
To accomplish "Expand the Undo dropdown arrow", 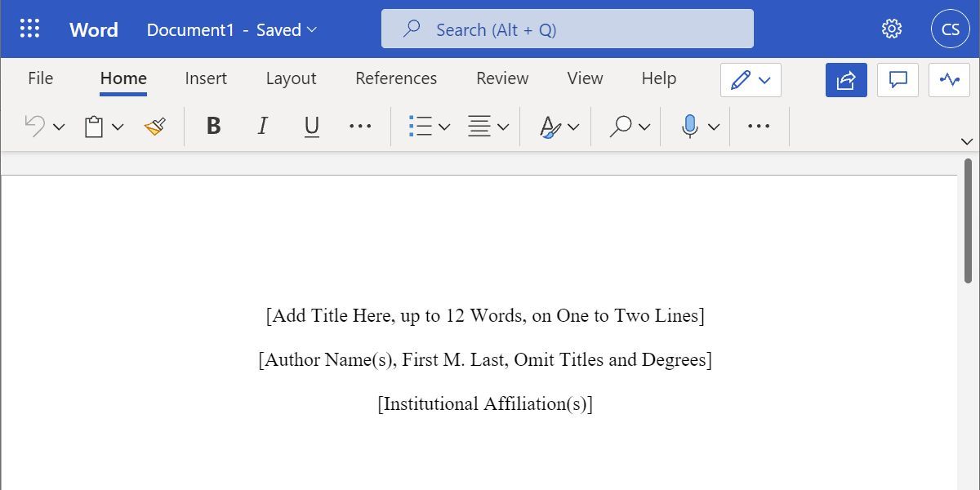I will (59, 127).
